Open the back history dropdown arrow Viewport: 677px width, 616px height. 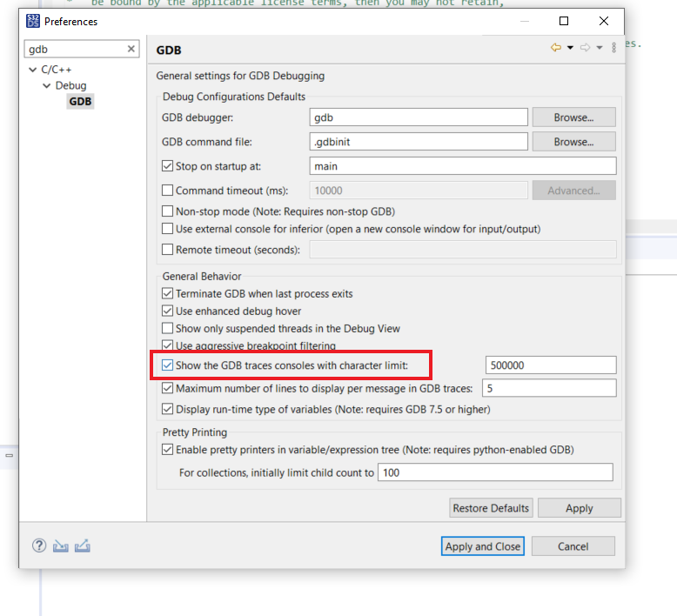(x=570, y=48)
